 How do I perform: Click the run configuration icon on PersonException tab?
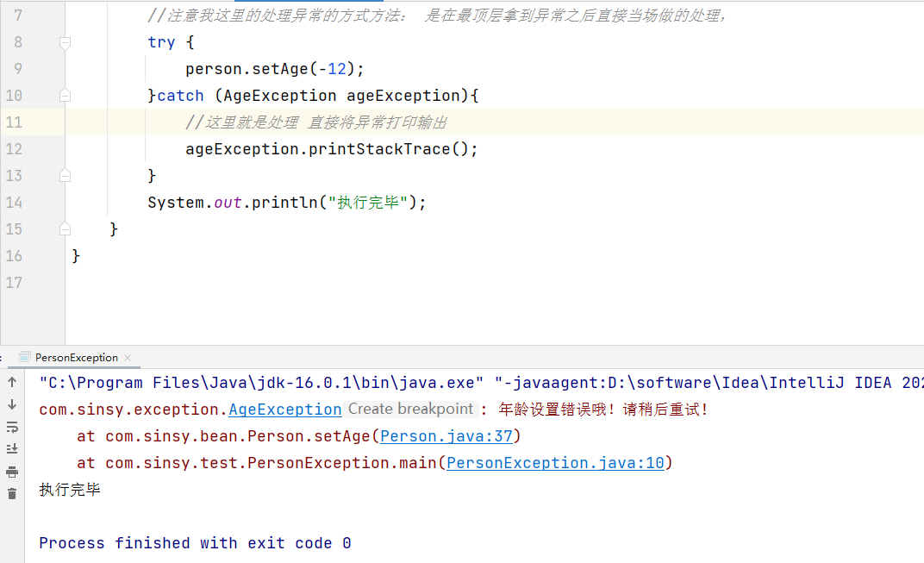point(24,357)
